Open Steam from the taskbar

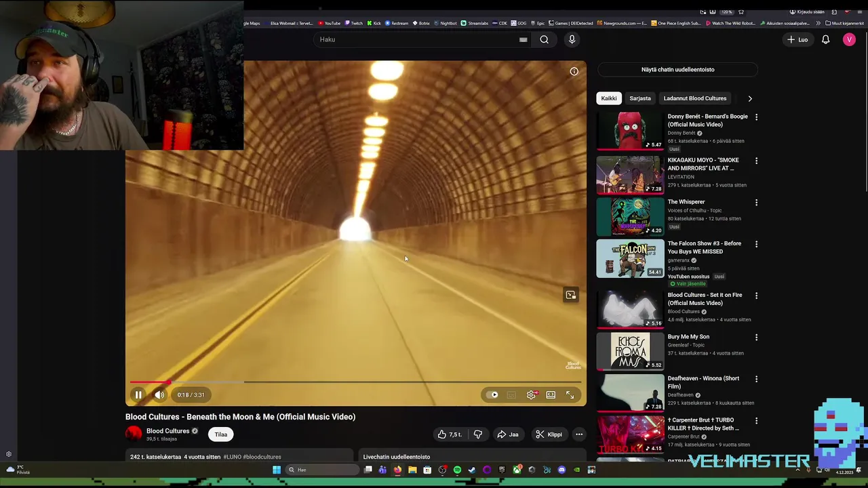coord(472,470)
